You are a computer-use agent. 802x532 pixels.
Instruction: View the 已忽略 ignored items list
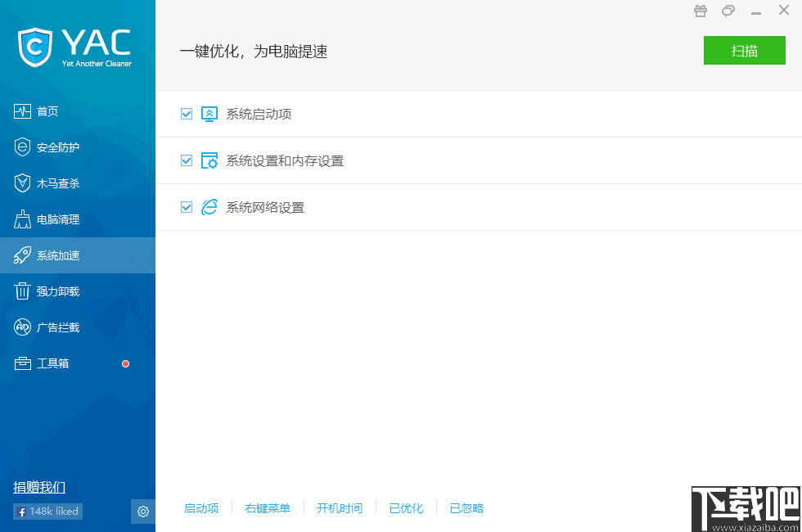pos(466,507)
